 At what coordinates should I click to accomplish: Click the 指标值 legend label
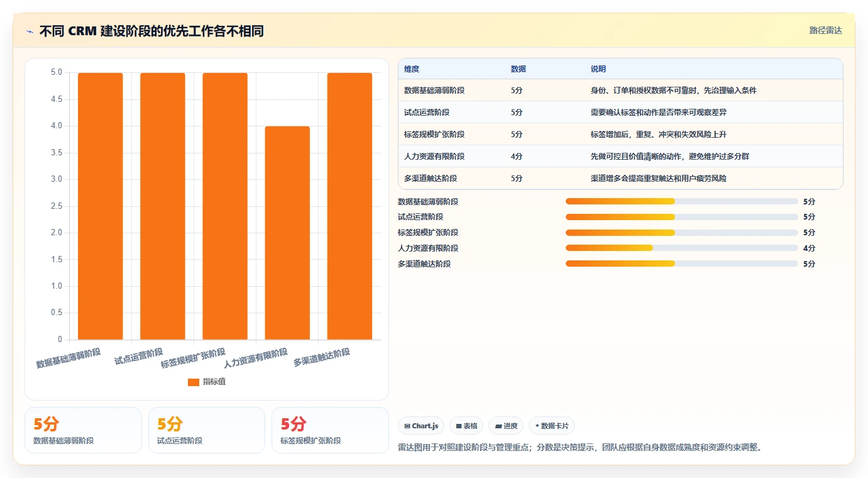click(x=214, y=382)
